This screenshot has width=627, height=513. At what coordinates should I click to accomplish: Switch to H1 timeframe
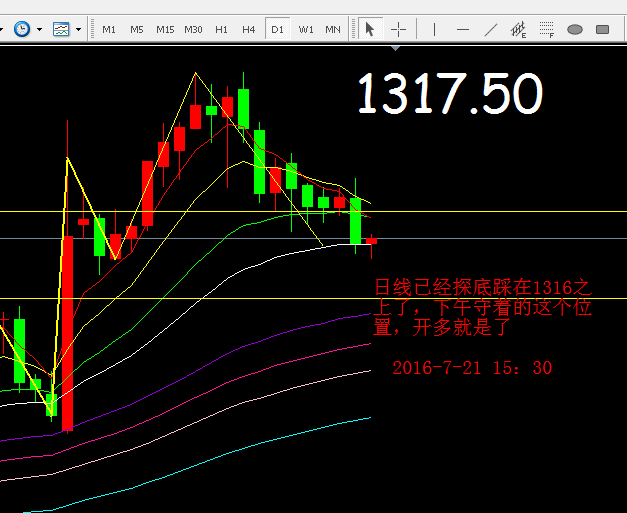coord(221,30)
